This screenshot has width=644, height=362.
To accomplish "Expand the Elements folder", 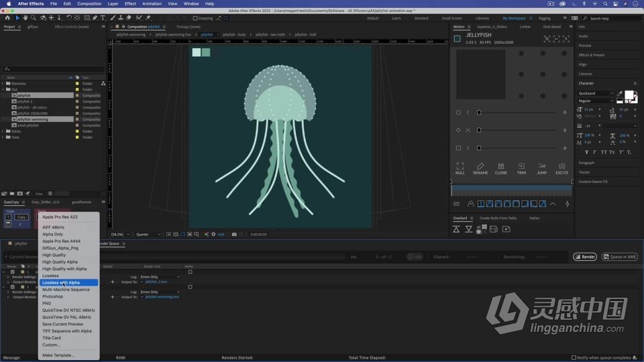I will pos(3,83).
